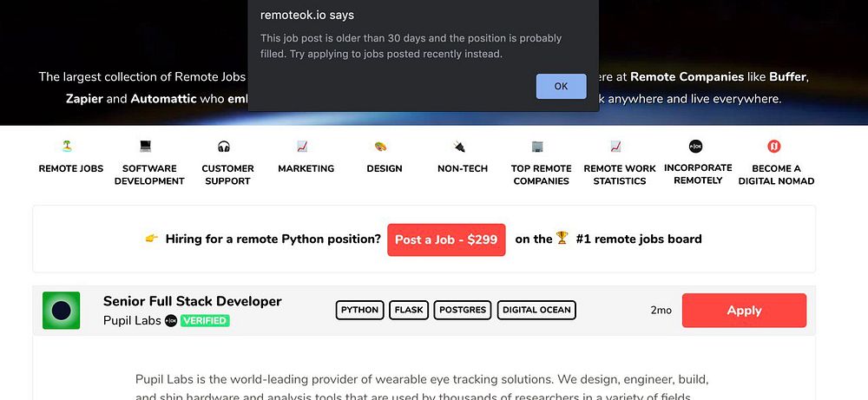Click the laptop icon above Software Development
This screenshot has width=868, height=400.
click(146, 146)
